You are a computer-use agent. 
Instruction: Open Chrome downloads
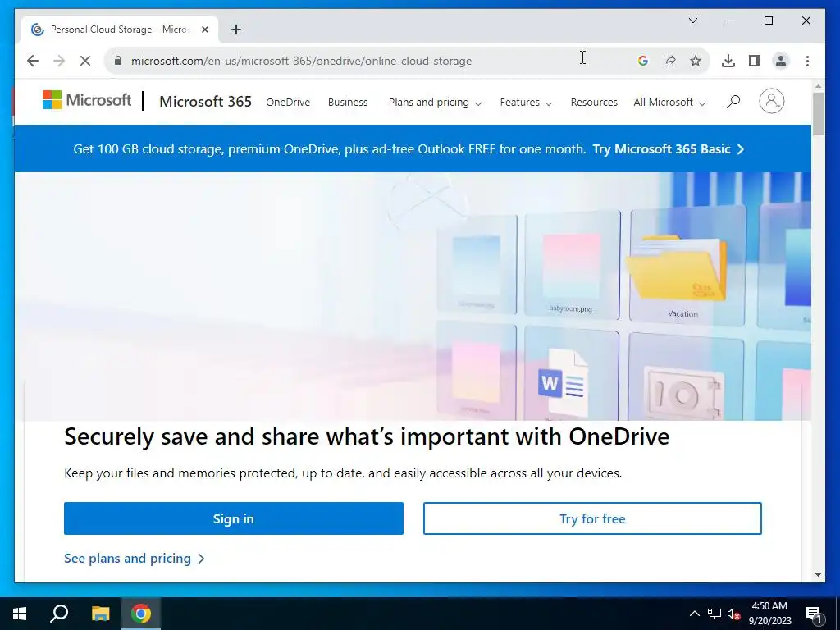(728, 61)
